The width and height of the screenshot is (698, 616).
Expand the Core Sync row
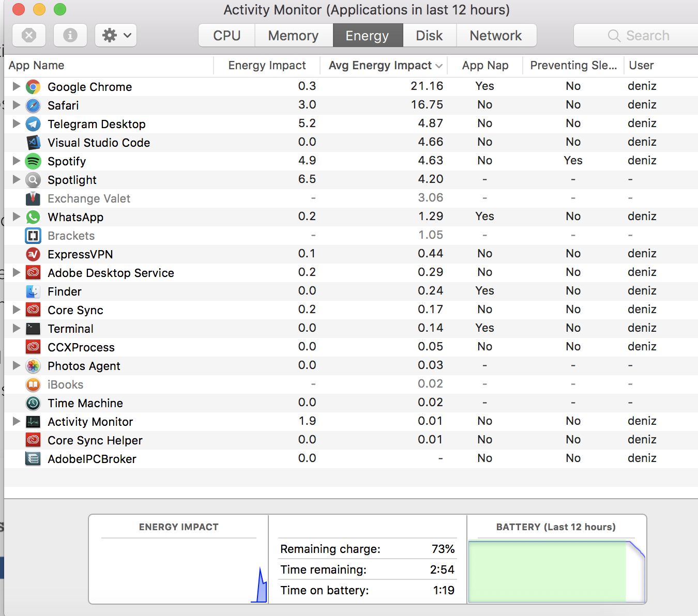point(16,310)
